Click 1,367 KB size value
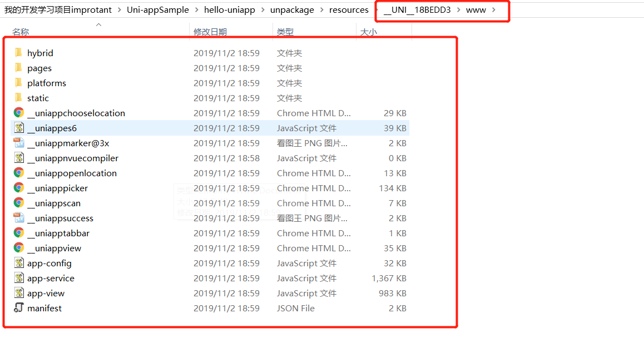644x348 pixels. [x=389, y=279]
